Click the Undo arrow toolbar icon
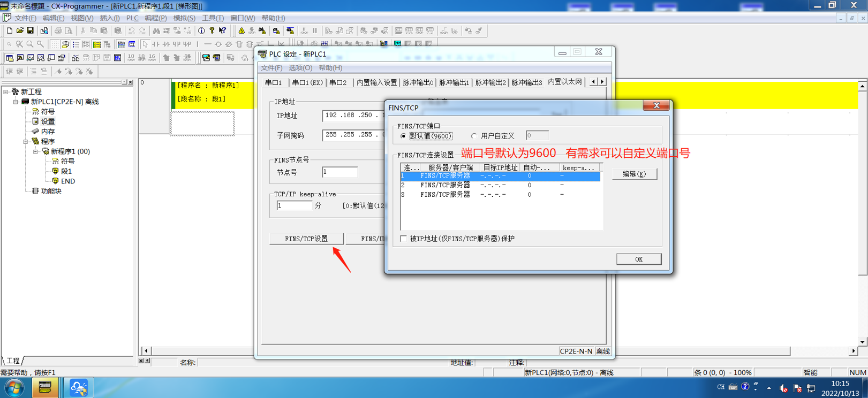This screenshot has width=868, height=398. pos(131,31)
